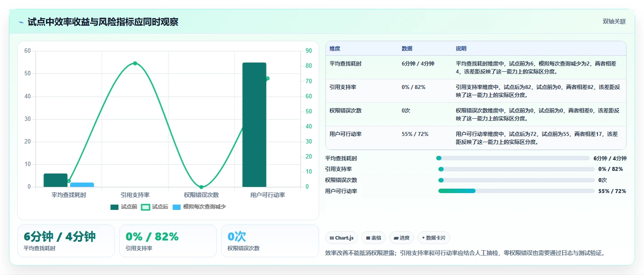The height and width of the screenshot is (275, 644).
Task: Click the 双轴关联 badge in header
Action: click(614, 22)
